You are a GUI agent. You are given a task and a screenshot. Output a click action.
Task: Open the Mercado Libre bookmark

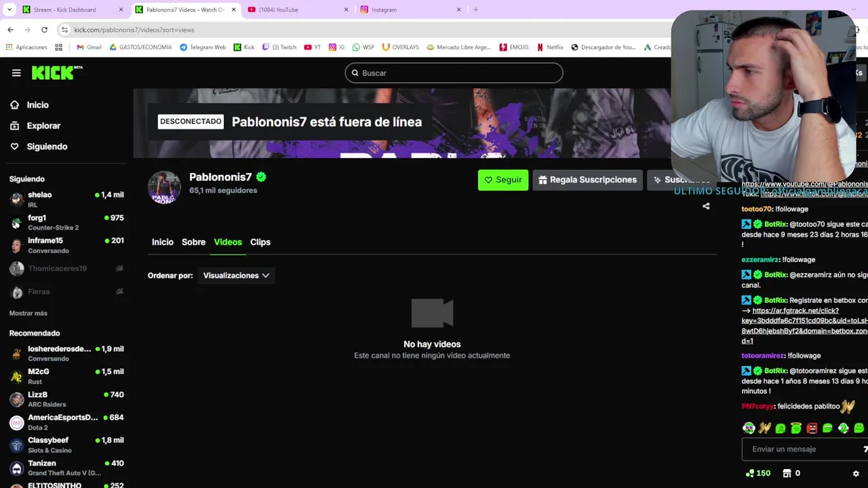coord(458,47)
